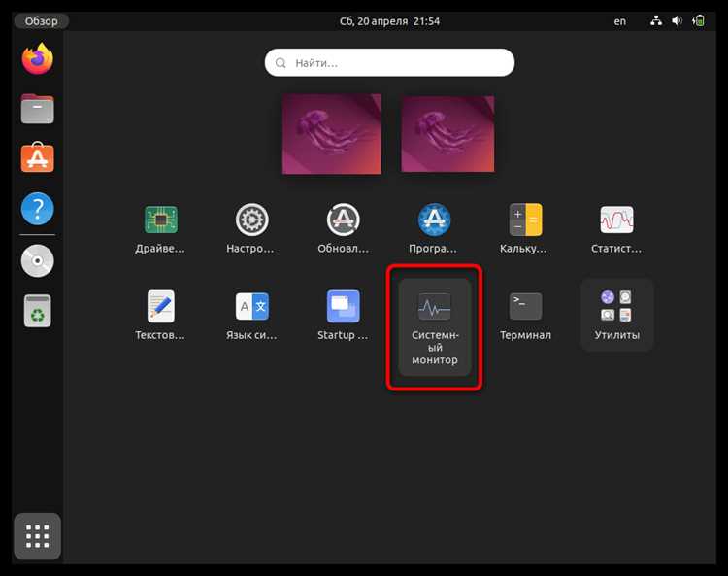
Task: Launch the Терминал app
Action: 525,316
